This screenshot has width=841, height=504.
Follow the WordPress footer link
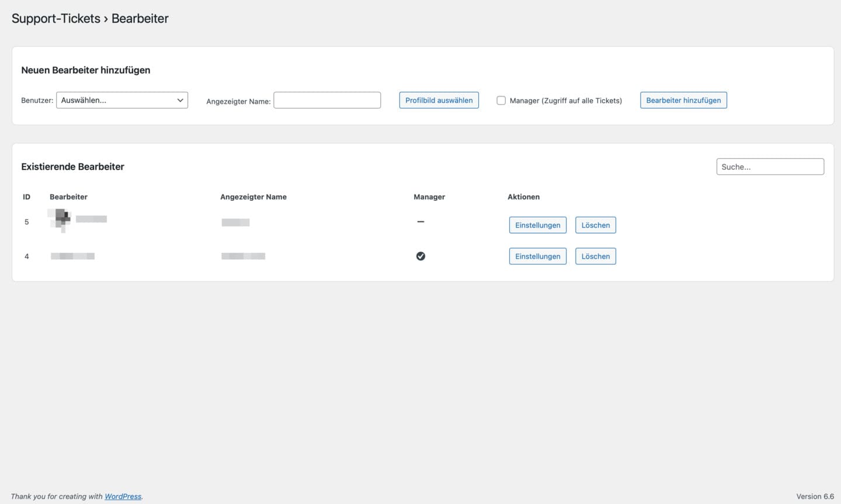(123, 496)
